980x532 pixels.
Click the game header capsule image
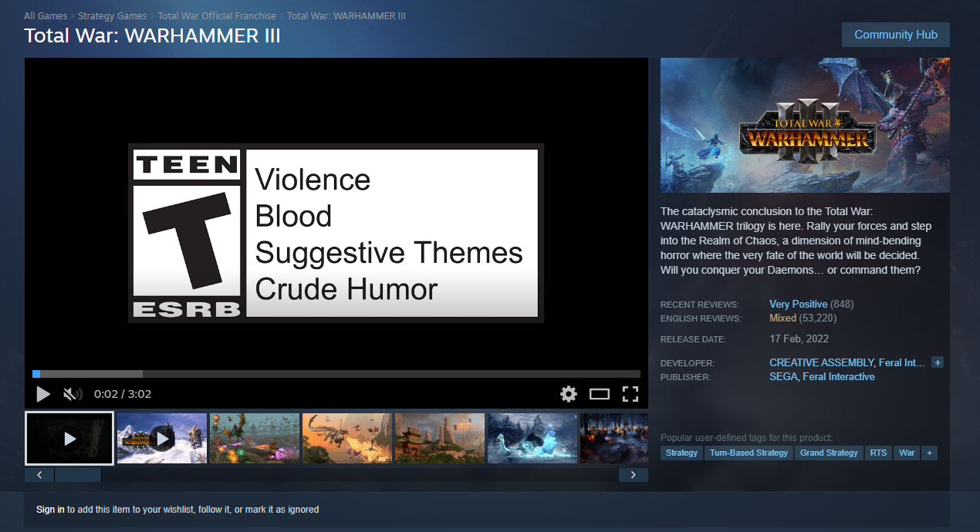click(805, 125)
